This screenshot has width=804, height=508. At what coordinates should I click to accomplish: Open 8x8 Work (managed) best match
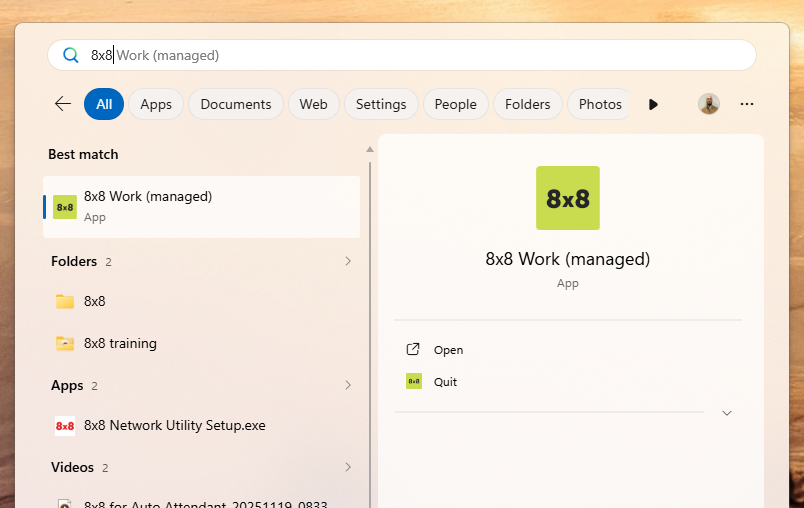click(202, 207)
